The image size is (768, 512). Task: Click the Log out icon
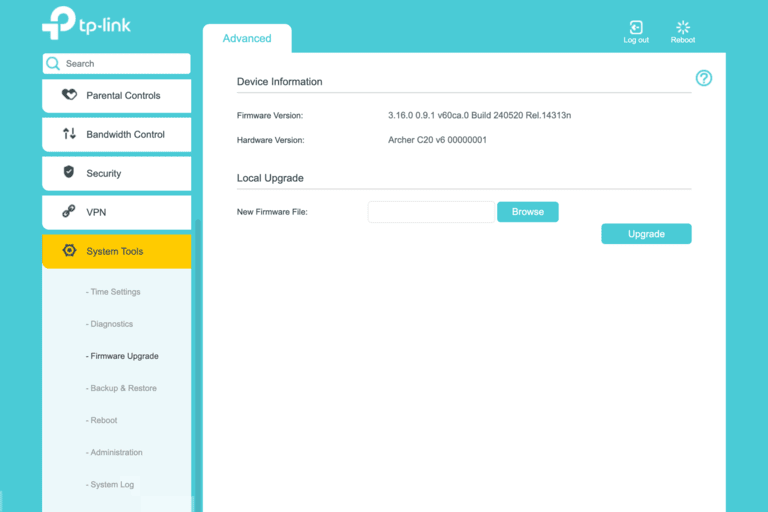(636, 28)
